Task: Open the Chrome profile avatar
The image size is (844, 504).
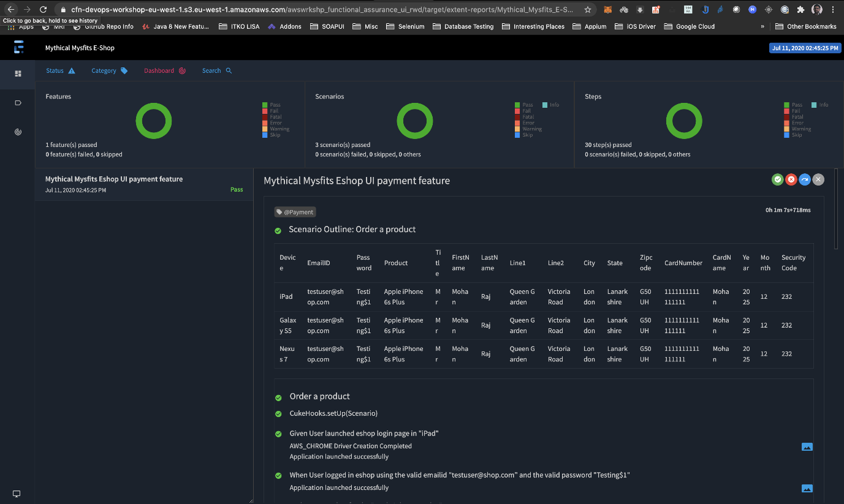Action: (817, 10)
